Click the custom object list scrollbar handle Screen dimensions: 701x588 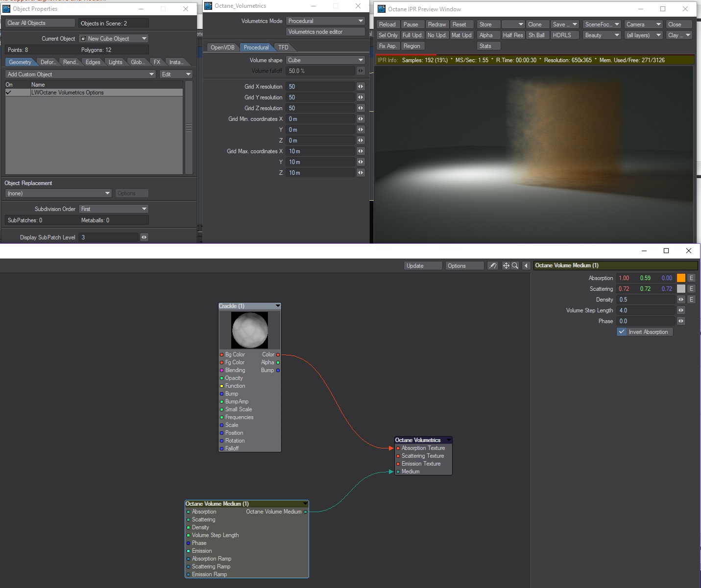[x=189, y=127]
